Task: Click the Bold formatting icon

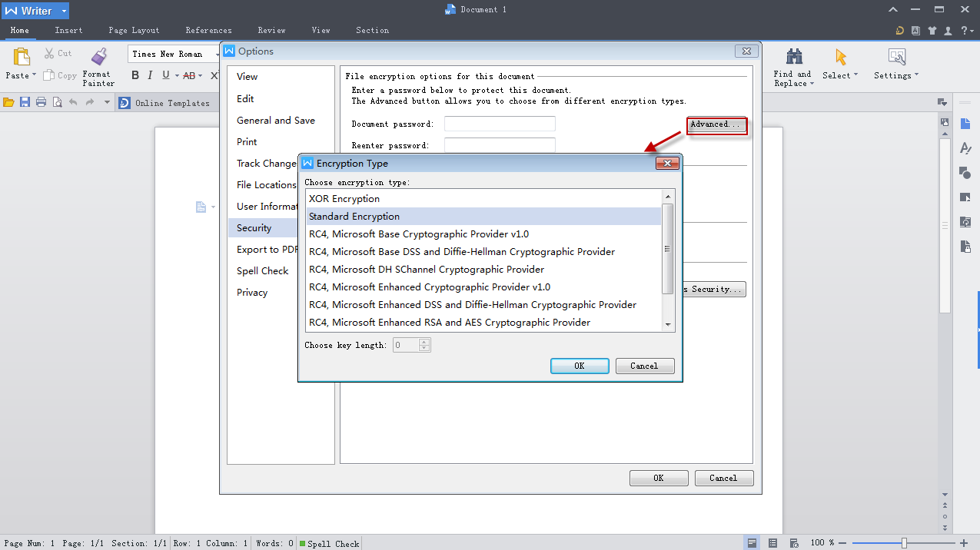Action: [135, 75]
